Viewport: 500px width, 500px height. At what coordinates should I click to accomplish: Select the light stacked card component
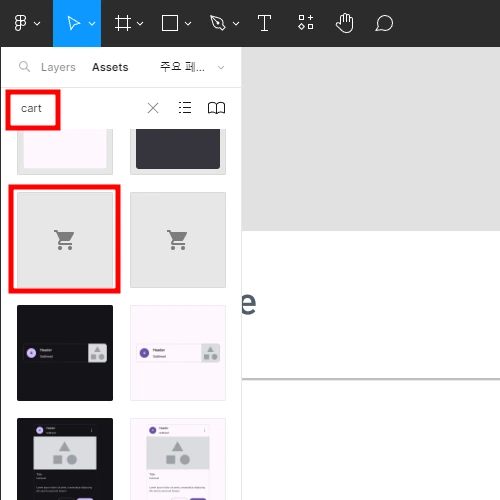coord(178,459)
